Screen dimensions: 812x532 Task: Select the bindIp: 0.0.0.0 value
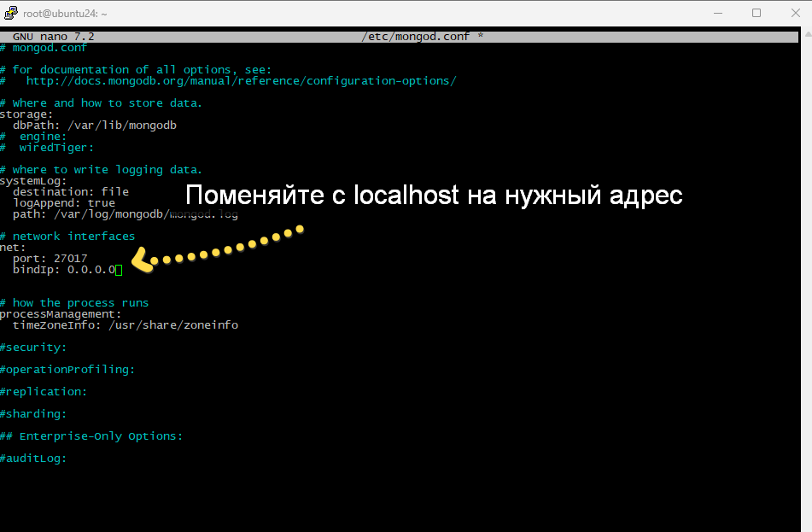91,269
